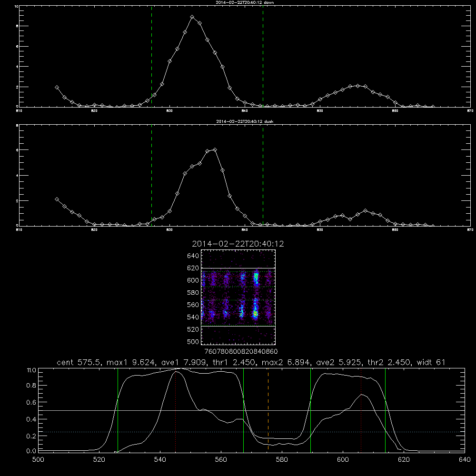Image resolution: width=476 pixels, height=476 pixels.
Task: Click right green dashed line in dawn plot
Action: click(263, 56)
